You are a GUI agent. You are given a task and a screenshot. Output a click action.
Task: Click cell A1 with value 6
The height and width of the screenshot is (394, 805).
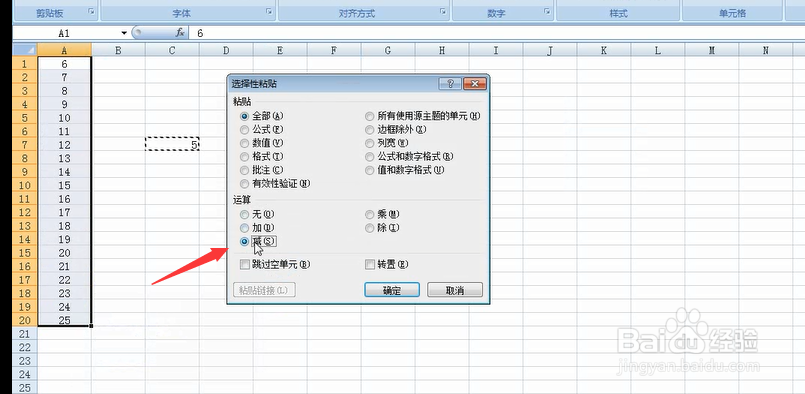(64, 64)
